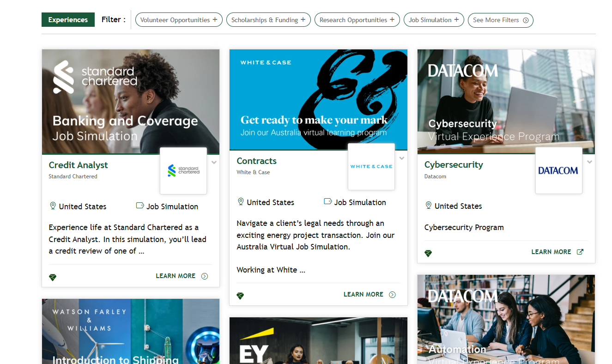Add the Job Simulation filter
Screen dimensions: 612x364
pos(434,20)
